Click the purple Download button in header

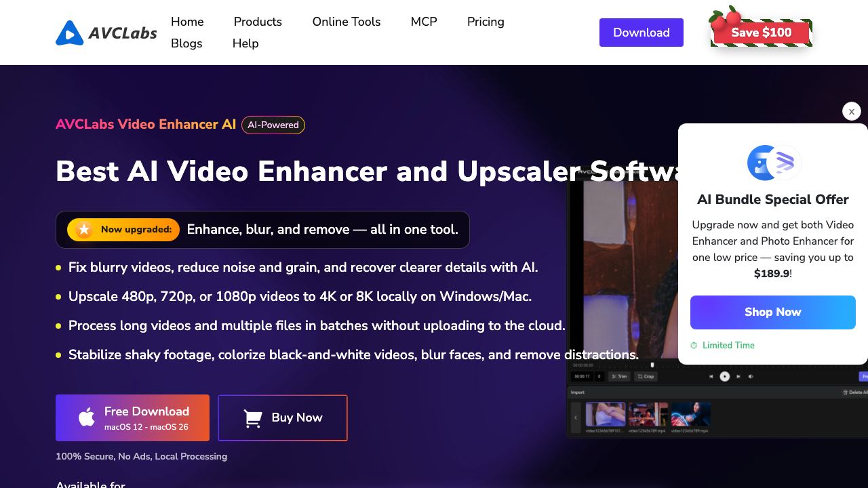click(x=642, y=33)
